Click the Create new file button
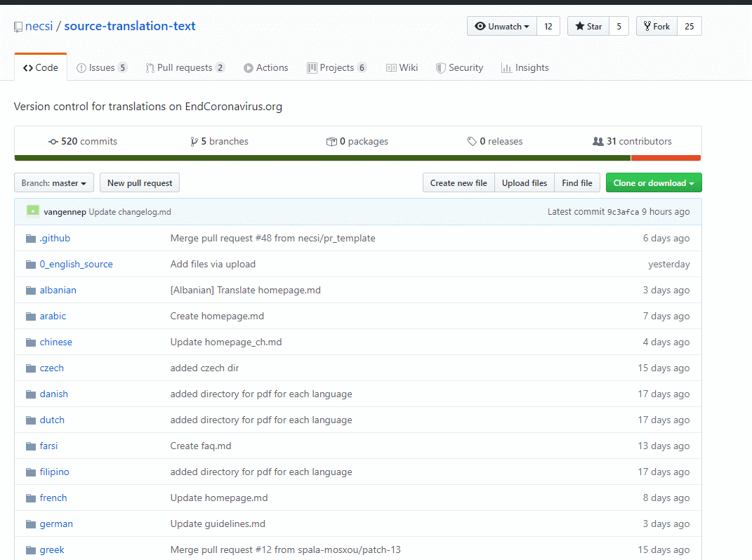752x560 pixels. 459,182
